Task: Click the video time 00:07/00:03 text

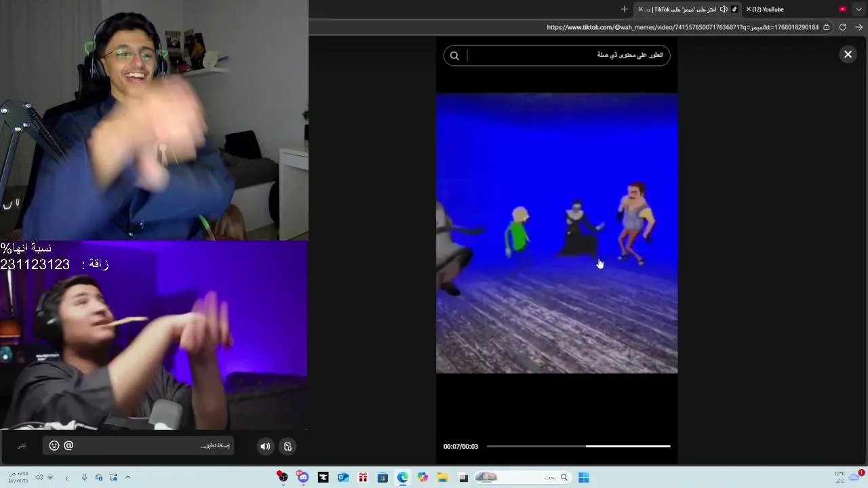Action: (x=460, y=446)
